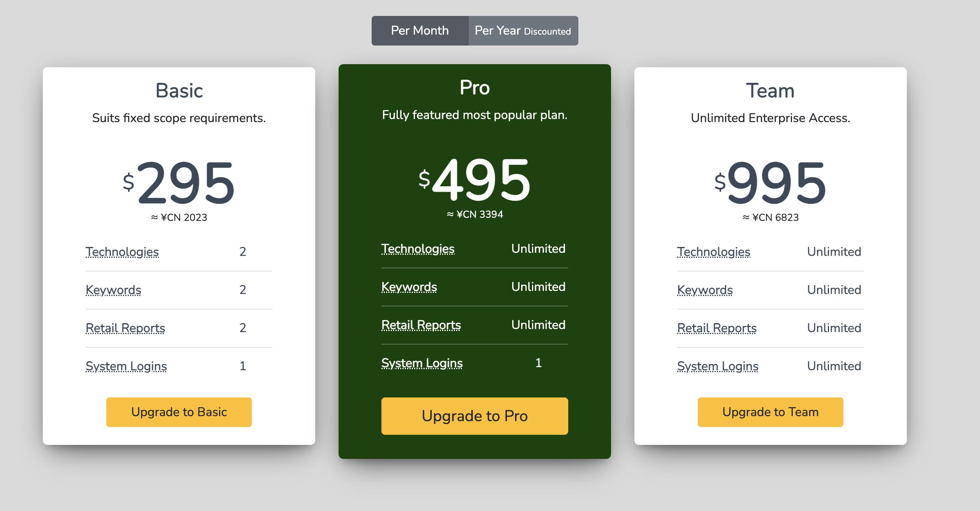
Task: Click System Logins in Basic plan
Action: tap(126, 366)
